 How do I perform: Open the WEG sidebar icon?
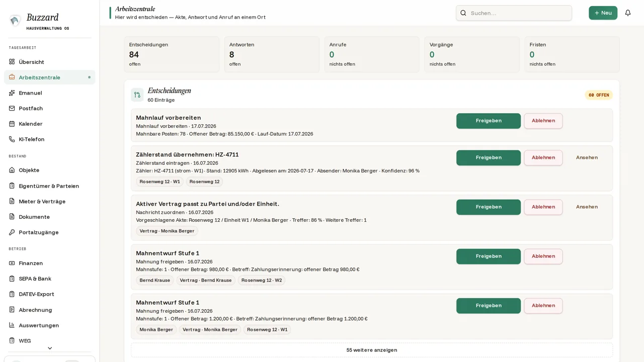12,340
